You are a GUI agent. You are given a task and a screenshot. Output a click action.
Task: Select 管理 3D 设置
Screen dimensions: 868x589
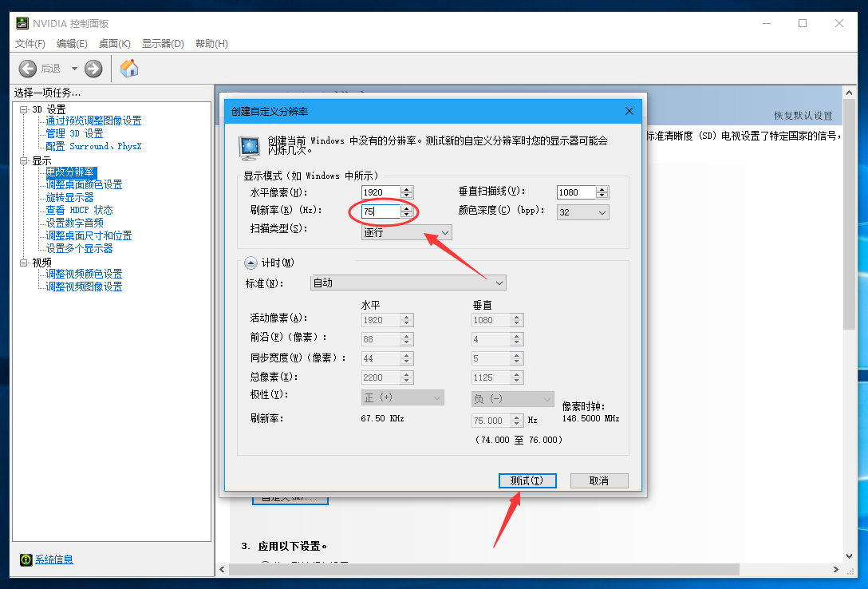(74, 133)
